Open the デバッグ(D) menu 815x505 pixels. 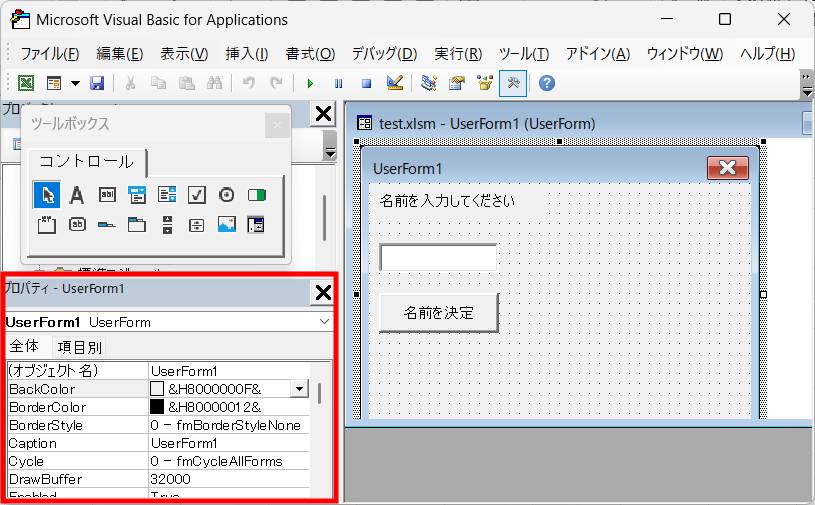click(385, 54)
